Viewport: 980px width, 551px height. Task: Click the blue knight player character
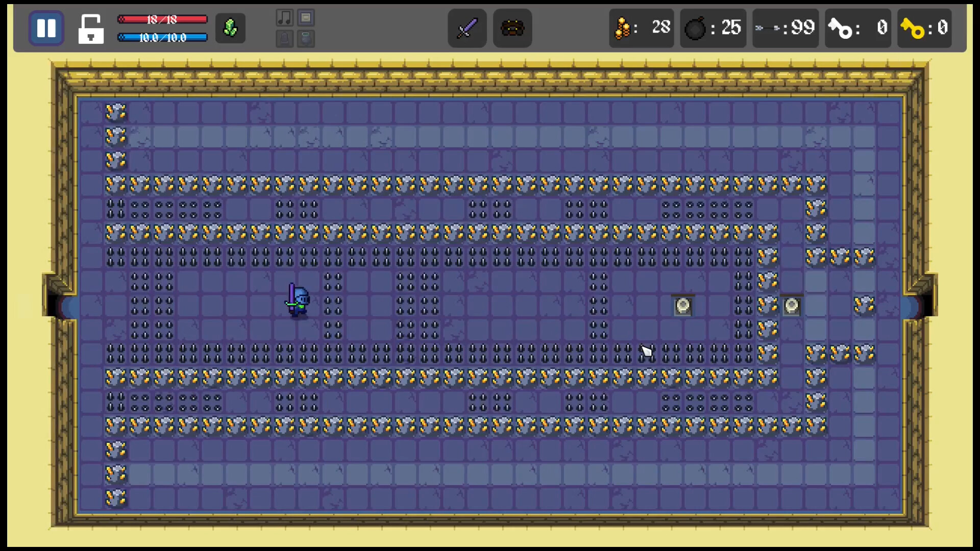pyautogui.click(x=298, y=300)
